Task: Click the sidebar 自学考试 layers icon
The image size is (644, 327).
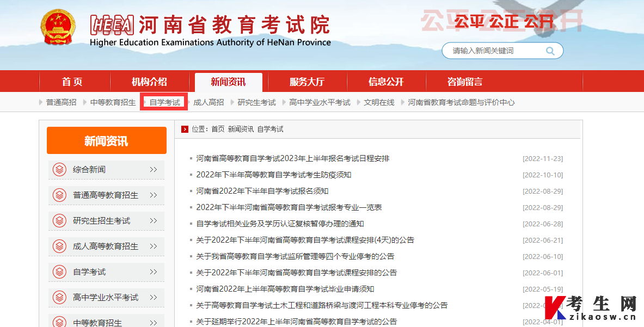Action: (60, 272)
